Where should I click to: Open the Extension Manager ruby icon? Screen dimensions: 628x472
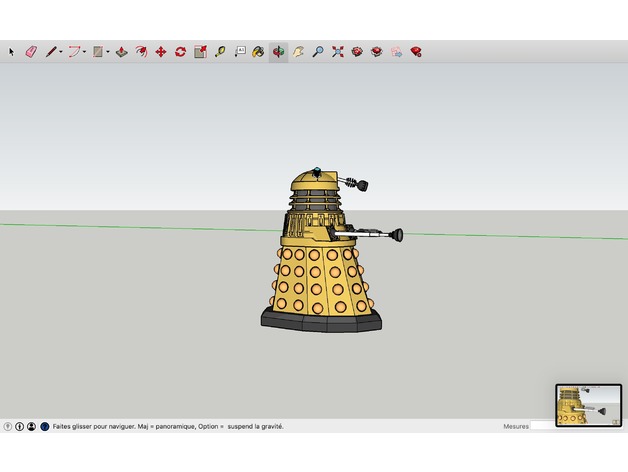pyautogui.click(x=415, y=51)
